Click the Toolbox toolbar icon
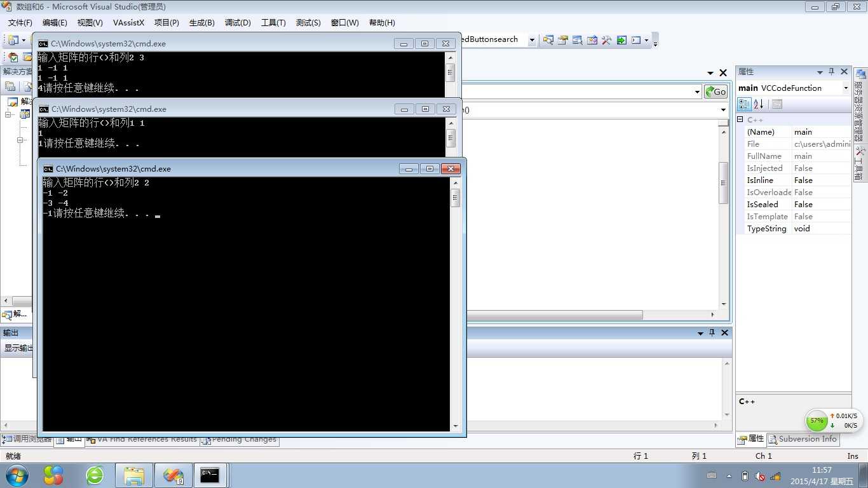Screen dimensions: 868x488 tap(592, 40)
